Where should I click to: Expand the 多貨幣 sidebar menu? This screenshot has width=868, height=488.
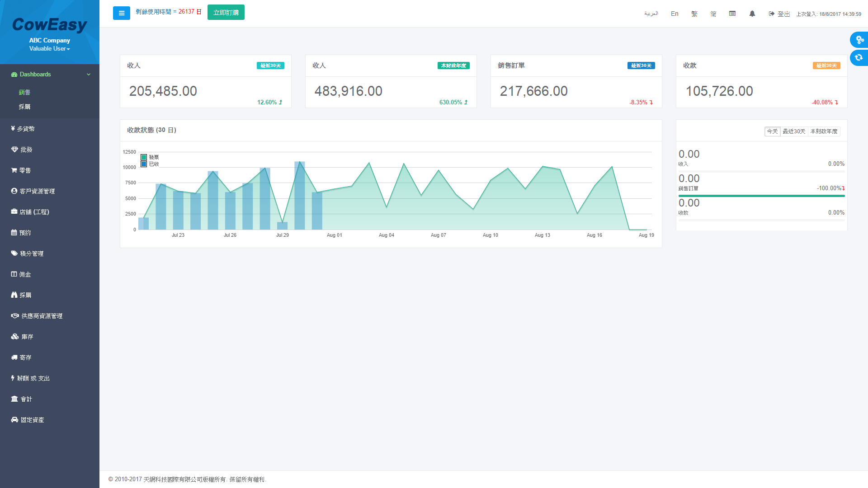(x=25, y=129)
